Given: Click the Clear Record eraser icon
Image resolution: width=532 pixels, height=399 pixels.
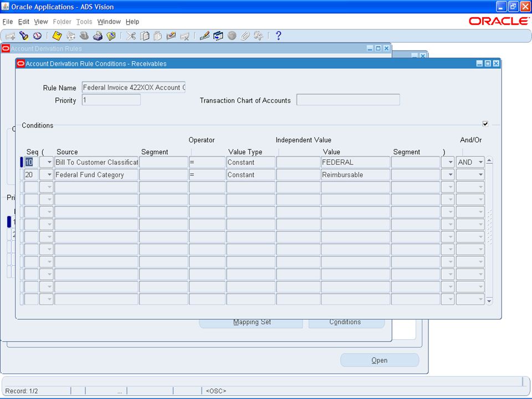Looking at the screenshot, I should point(171,35).
